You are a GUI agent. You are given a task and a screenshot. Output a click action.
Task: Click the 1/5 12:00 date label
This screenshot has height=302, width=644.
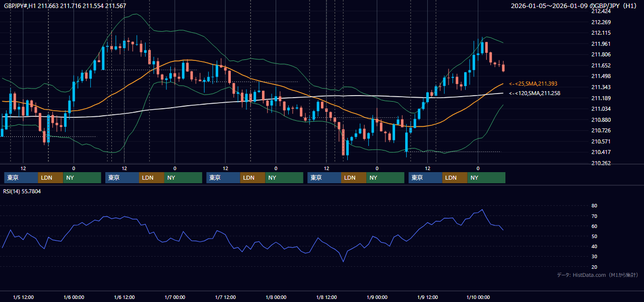pyautogui.click(x=23, y=297)
